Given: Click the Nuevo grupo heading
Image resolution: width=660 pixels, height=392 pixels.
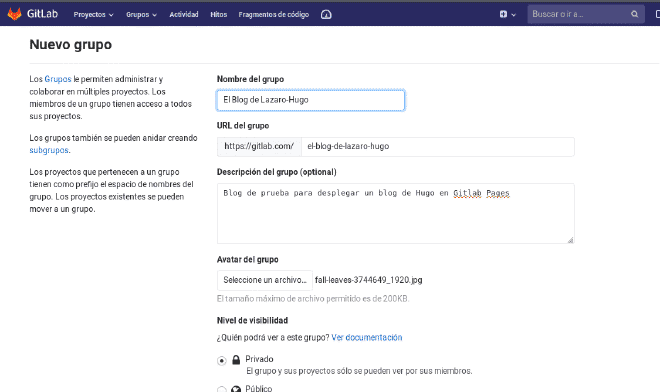Looking at the screenshot, I should coord(71,45).
